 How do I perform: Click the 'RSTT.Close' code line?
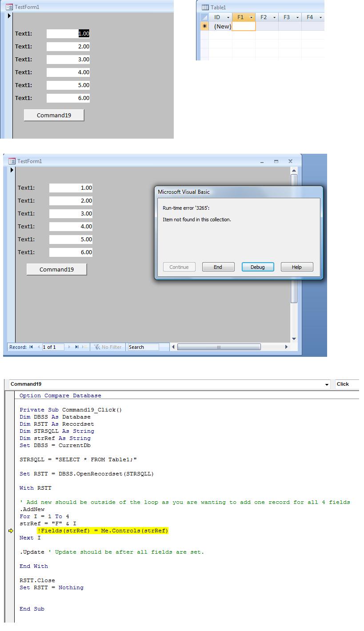click(37, 580)
